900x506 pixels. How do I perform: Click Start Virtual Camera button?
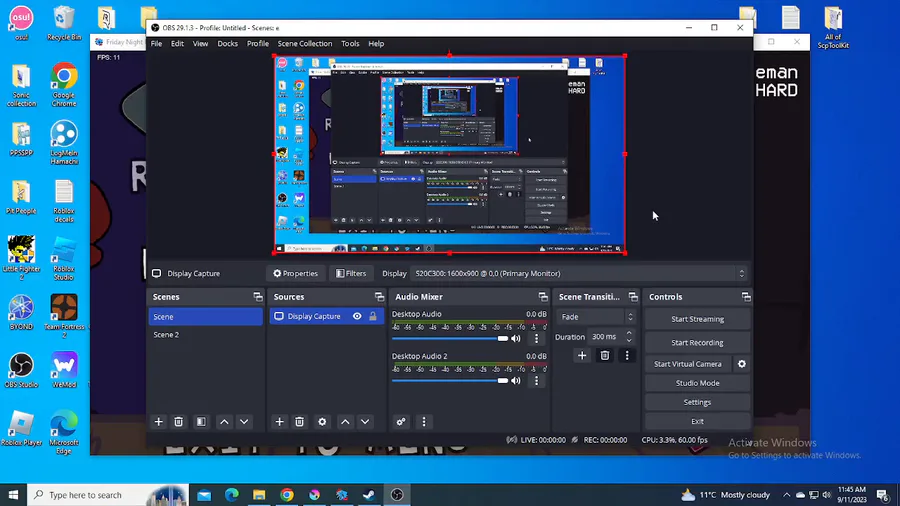pyautogui.click(x=688, y=364)
